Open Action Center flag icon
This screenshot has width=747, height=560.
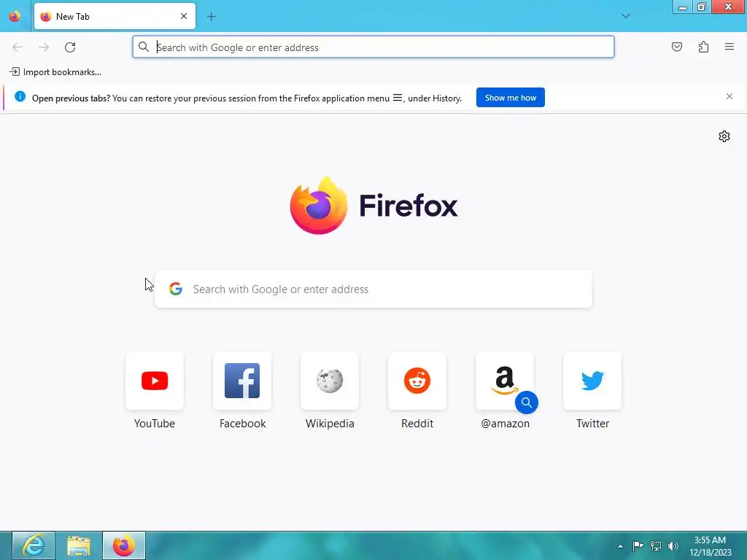[x=638, y=545]
